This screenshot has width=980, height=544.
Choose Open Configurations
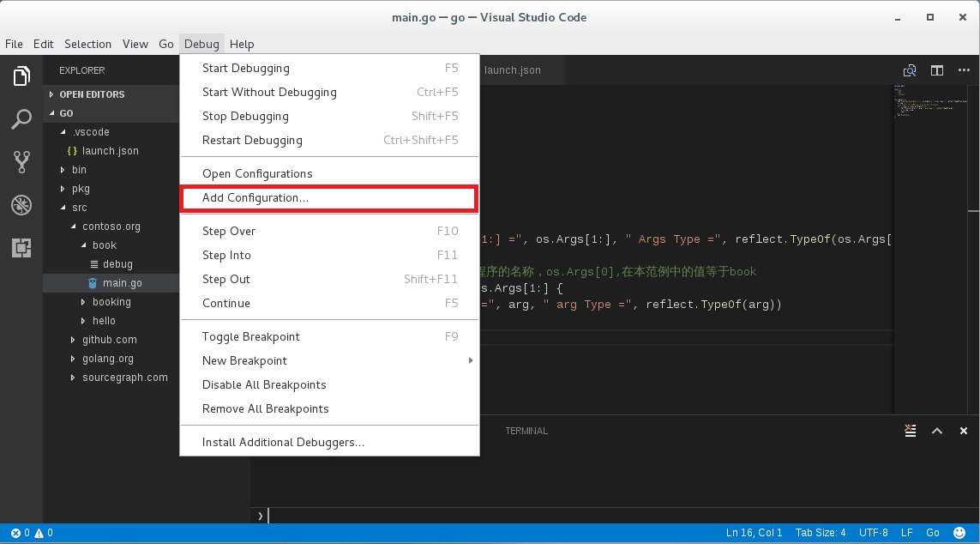(x=329, y=174)
